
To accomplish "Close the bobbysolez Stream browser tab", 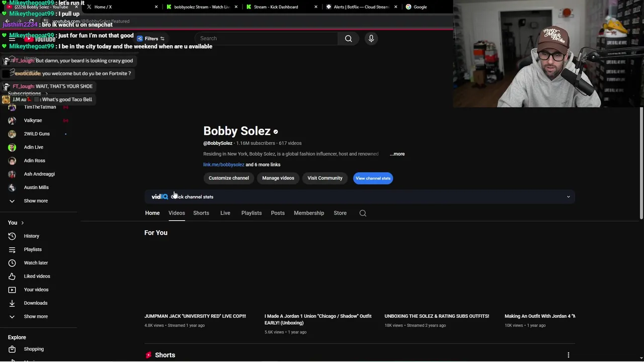I will click(x=236, y=7).
